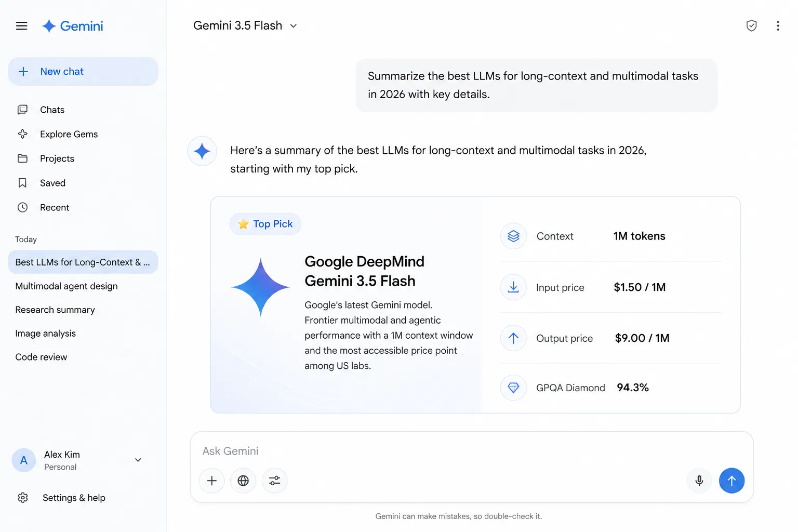The image size is (798, 532).
Task: Click the blue send arrow button
Action: [x=731, y=481]
